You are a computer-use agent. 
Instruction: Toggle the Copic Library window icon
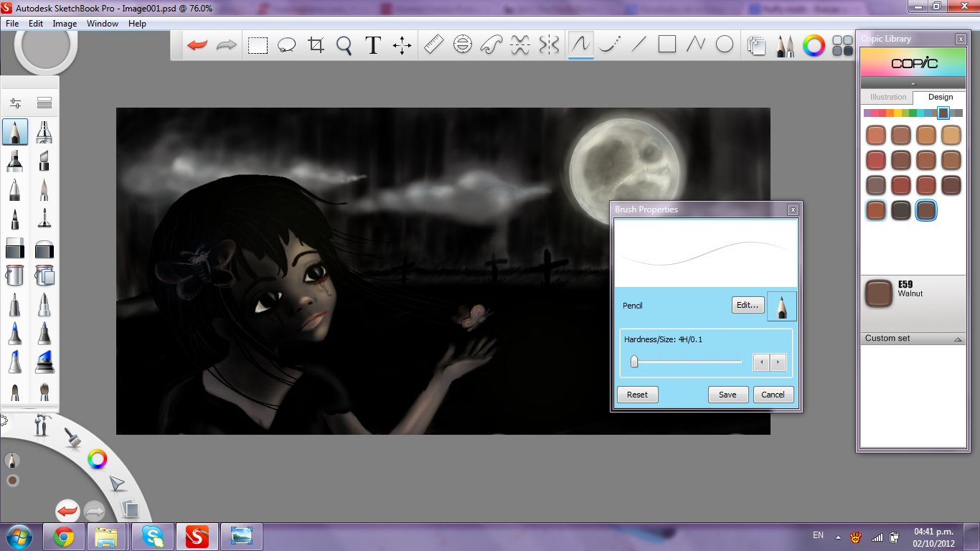coord(842,46)
